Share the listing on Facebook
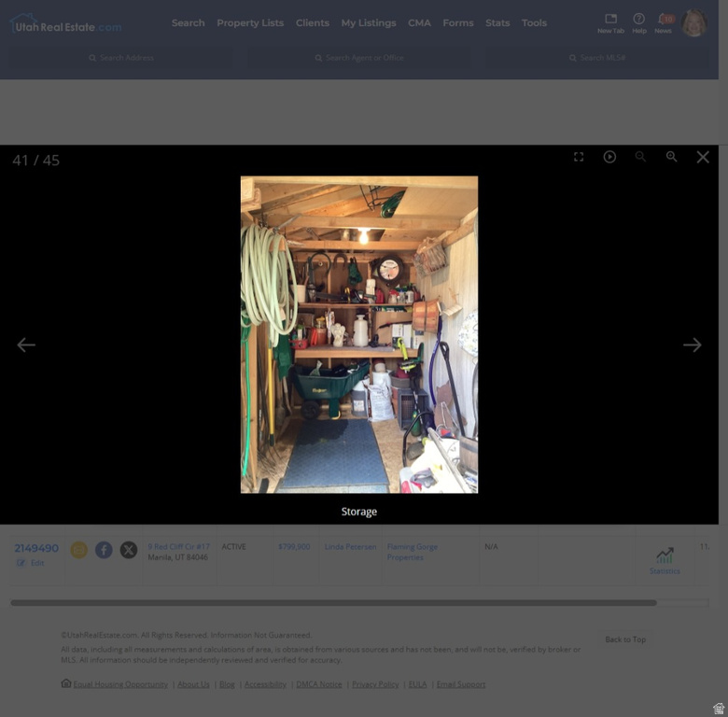The height and width of the screenshot is (717, 728). tap(104, 550)
